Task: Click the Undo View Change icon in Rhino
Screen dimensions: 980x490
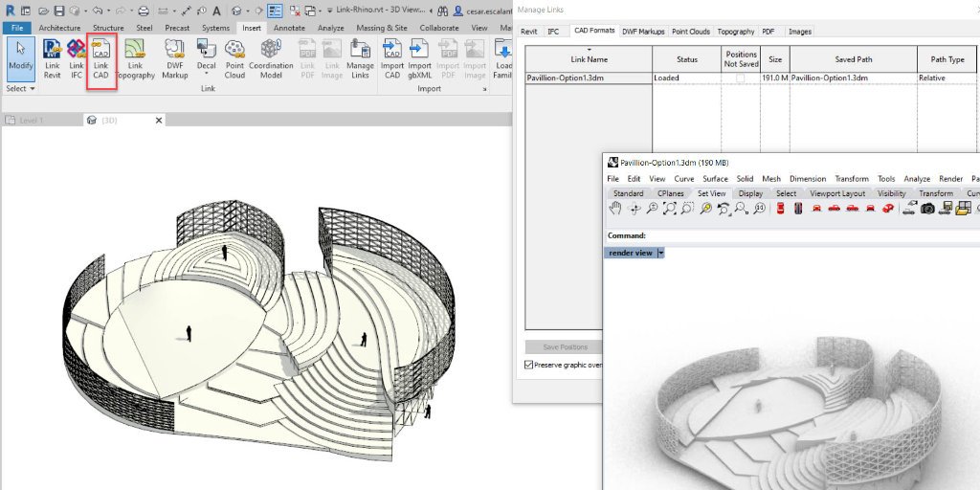Action: 724,209
